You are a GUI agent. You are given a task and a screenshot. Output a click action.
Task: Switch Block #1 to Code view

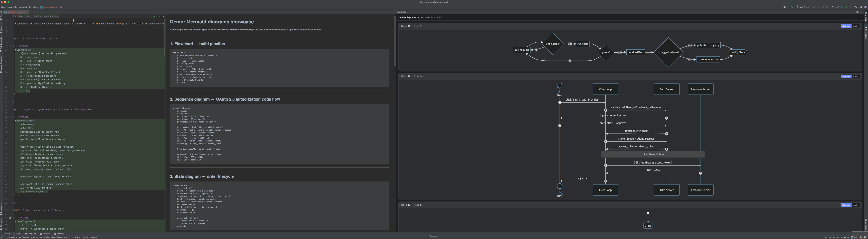click(x=856, y=26)
